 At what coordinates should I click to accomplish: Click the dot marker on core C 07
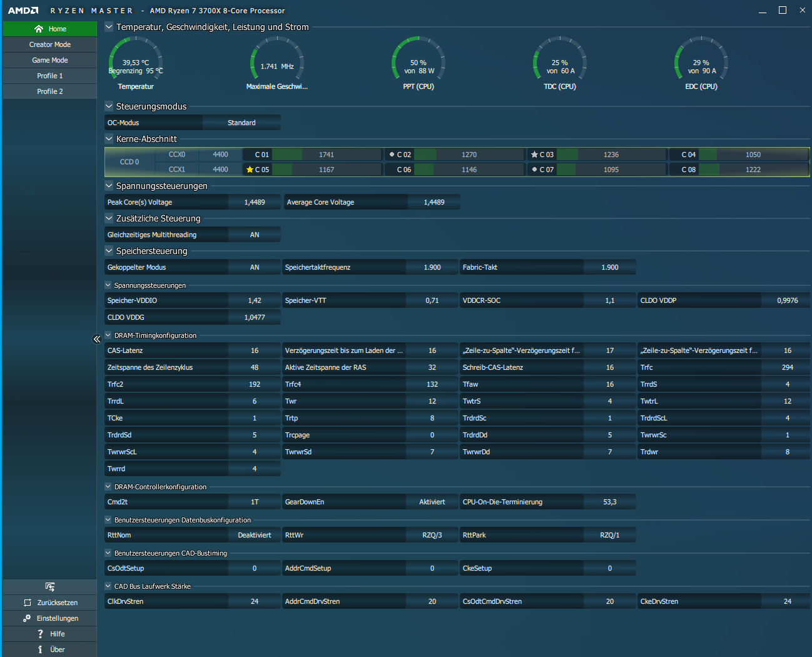[534, 170]
